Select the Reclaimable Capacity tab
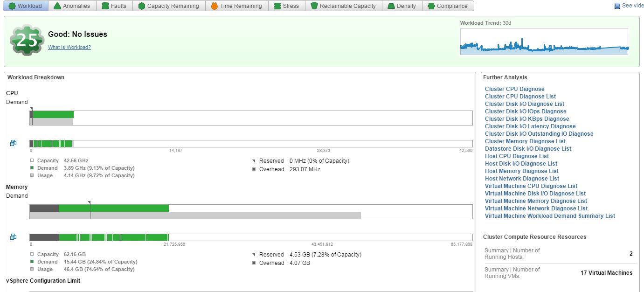The image size is (644, 292). coord(344,6)
